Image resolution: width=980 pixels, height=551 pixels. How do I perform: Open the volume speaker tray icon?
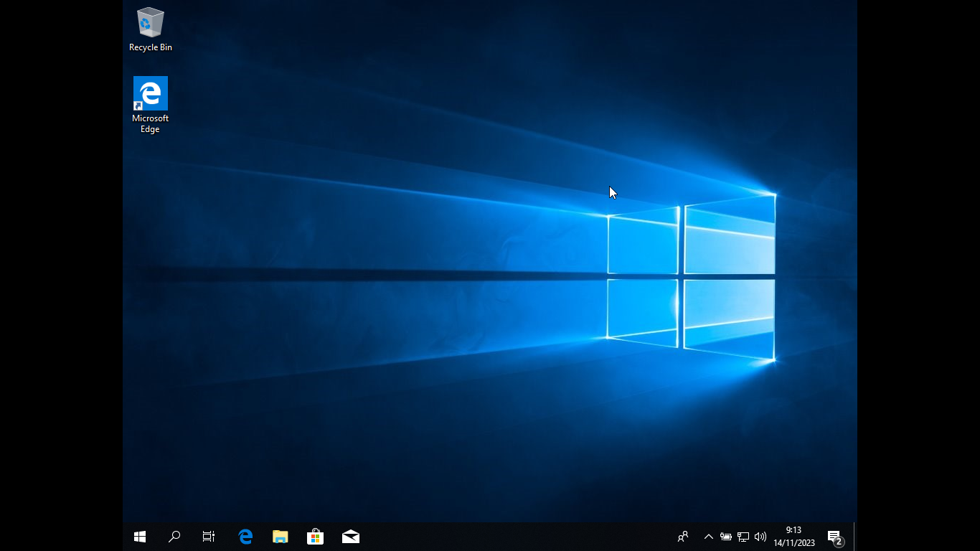760,537
